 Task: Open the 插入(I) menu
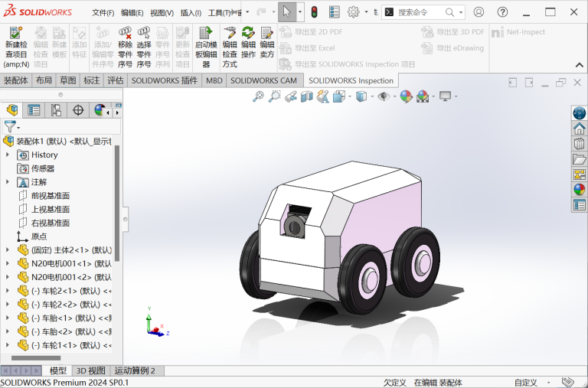(x=191, y=13)
